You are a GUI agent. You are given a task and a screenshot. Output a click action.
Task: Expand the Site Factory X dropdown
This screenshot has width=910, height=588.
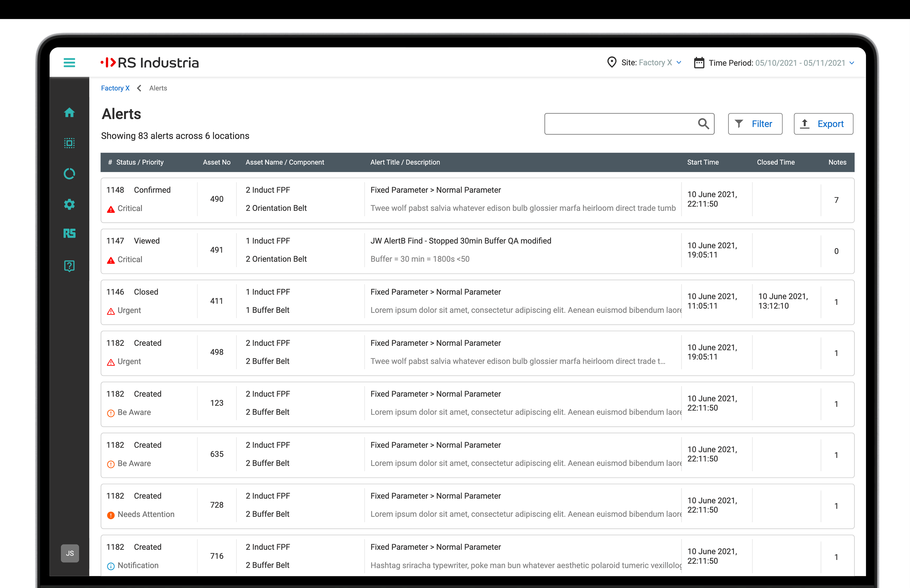click(678, 63)
